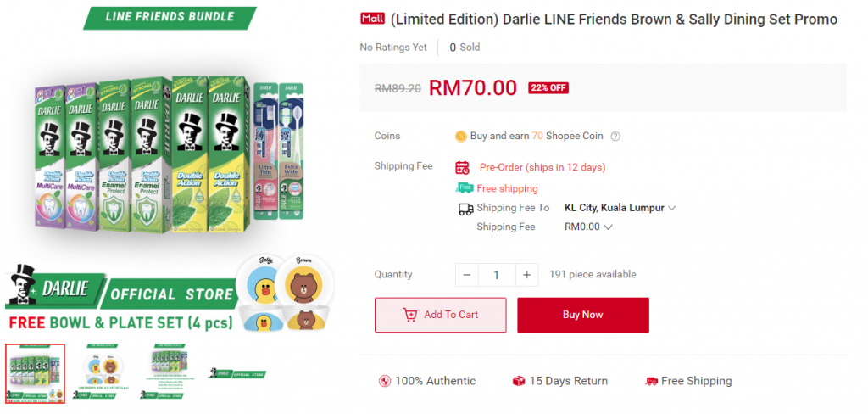Screen dimensions: 868x414
Task: Click the green Free shipping truck icon
Action: (465, 188)
